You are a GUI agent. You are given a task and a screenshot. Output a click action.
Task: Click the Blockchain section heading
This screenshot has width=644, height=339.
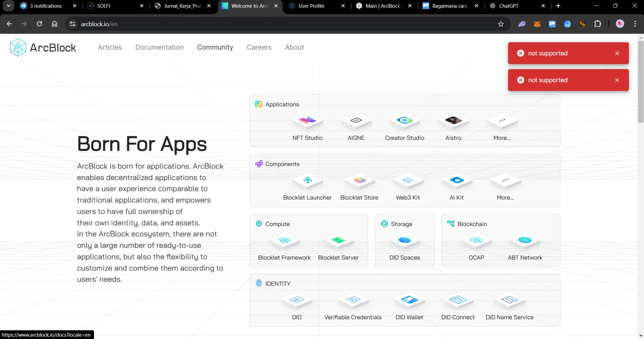pos(472,224)
